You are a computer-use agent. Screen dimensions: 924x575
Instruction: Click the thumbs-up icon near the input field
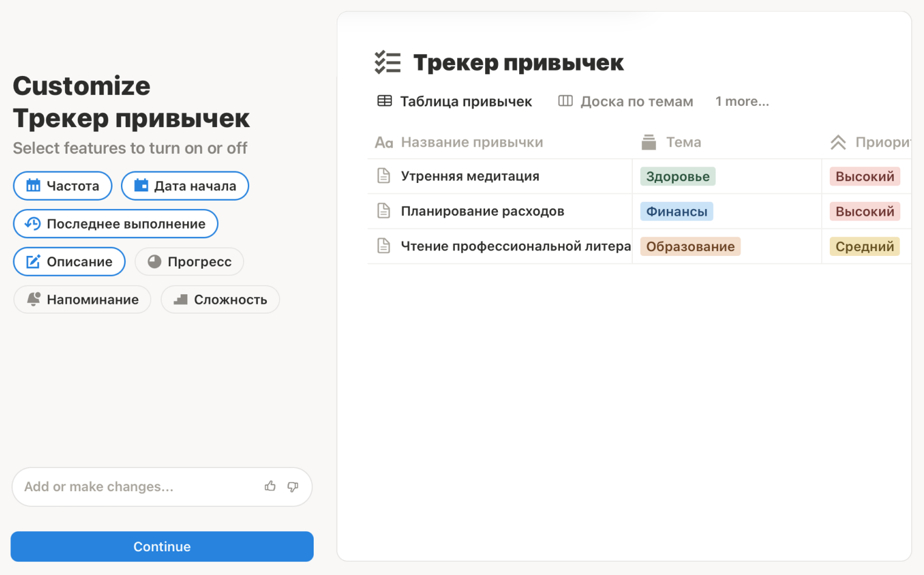[x=270, y=486]
